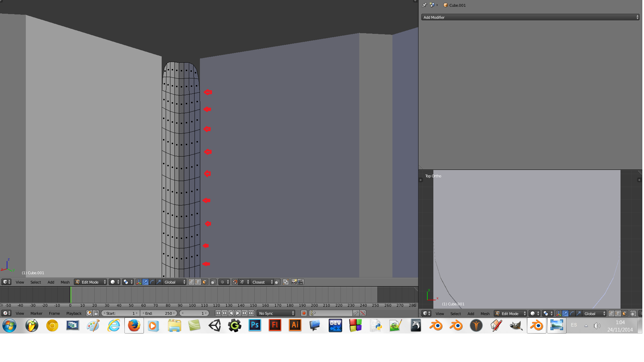Open the Edit Mode selector in 3D view

coord(90,282)
